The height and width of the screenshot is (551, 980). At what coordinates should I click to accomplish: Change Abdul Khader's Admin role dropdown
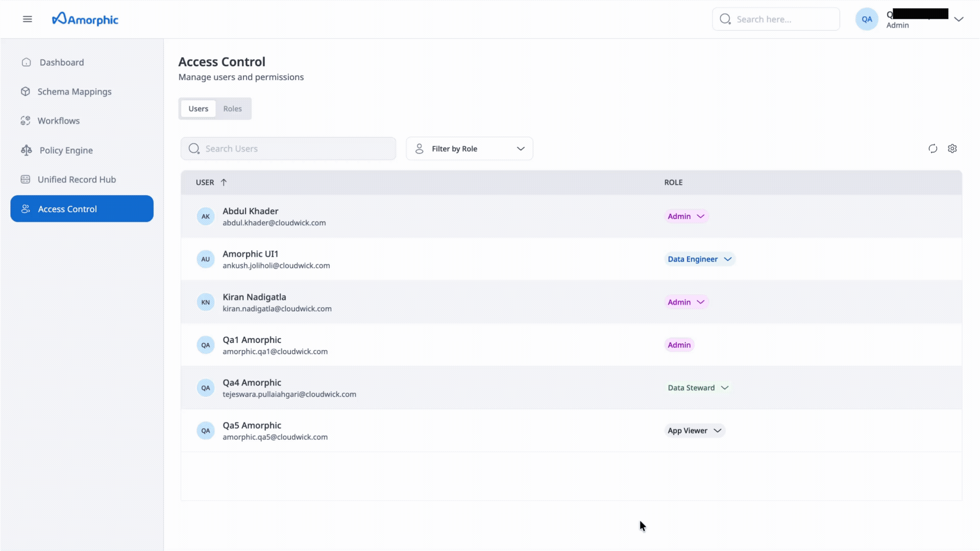pos(686,216)
